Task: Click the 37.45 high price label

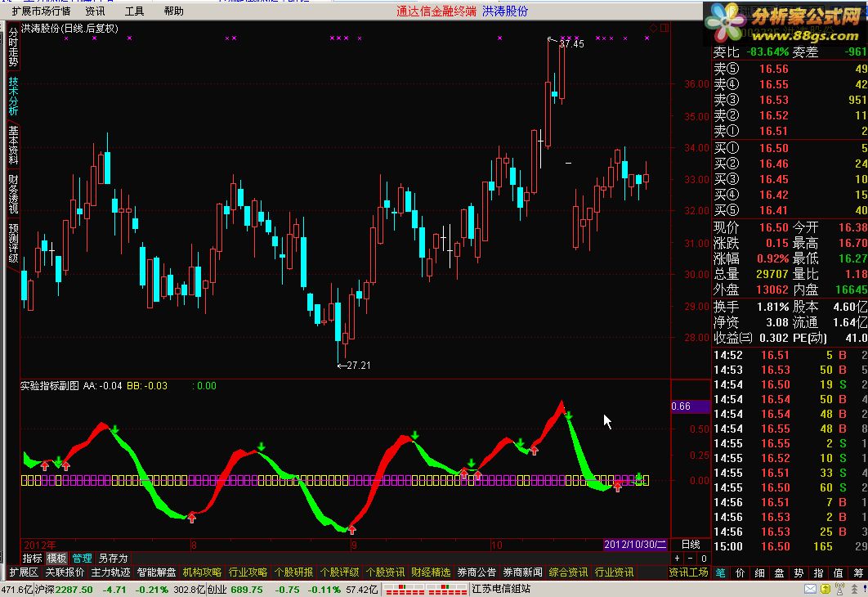Action: [571, 44]
